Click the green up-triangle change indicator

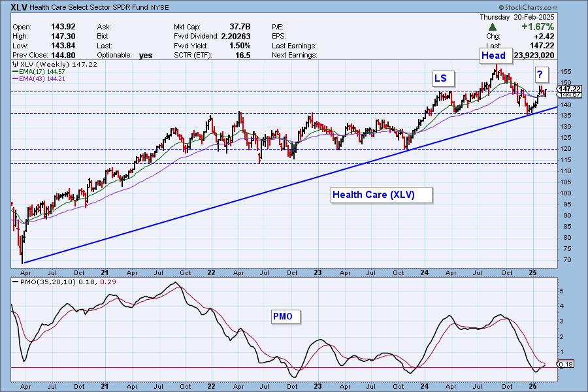493,27
